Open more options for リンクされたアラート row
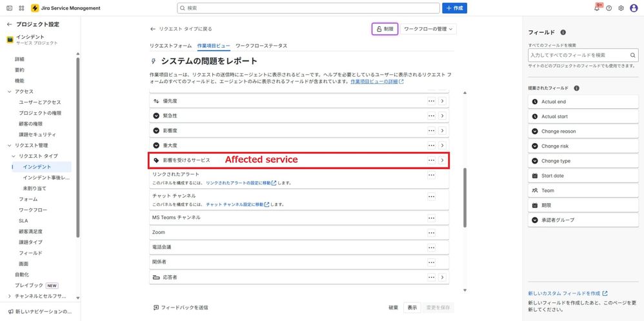 431,175
